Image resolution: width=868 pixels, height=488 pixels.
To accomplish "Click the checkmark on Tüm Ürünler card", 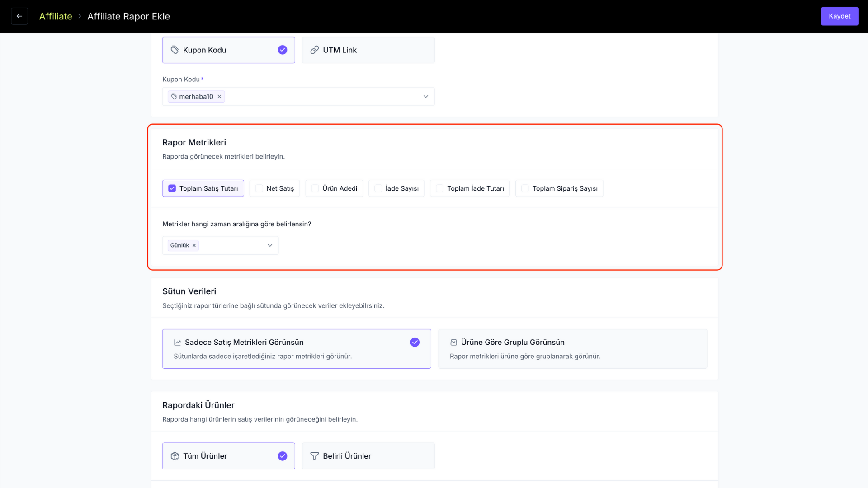I will click(x=283, y=456).
